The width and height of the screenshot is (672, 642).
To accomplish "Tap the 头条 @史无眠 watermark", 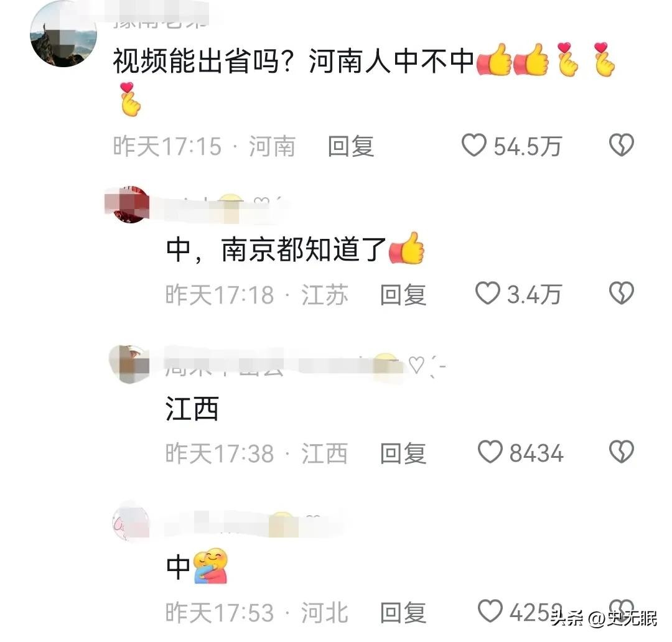I will [604, 618].
